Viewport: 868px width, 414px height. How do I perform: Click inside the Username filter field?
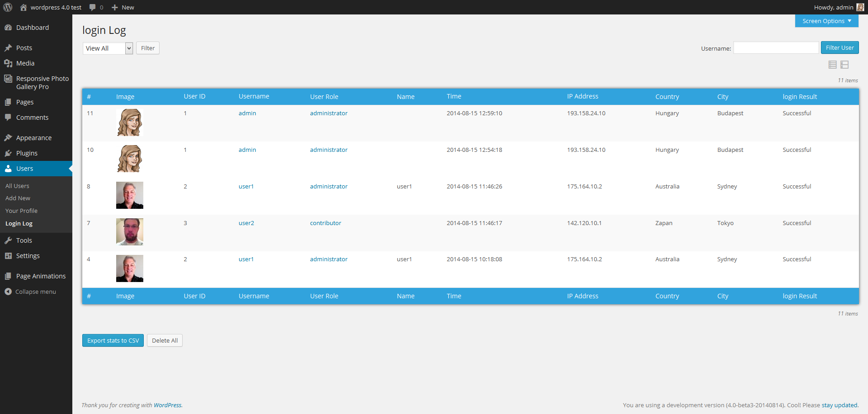pyautogui.click(x=776, y=47)
